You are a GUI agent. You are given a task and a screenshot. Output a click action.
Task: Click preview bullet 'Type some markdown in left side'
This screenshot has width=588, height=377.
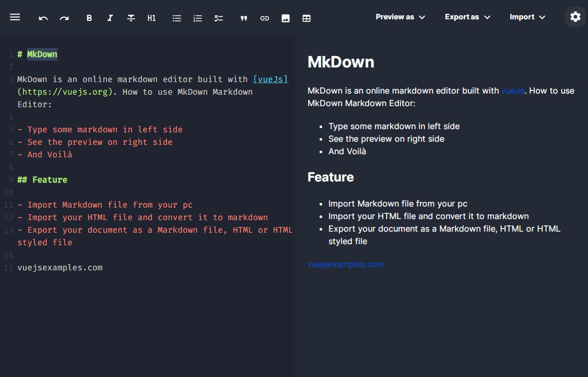394,126
